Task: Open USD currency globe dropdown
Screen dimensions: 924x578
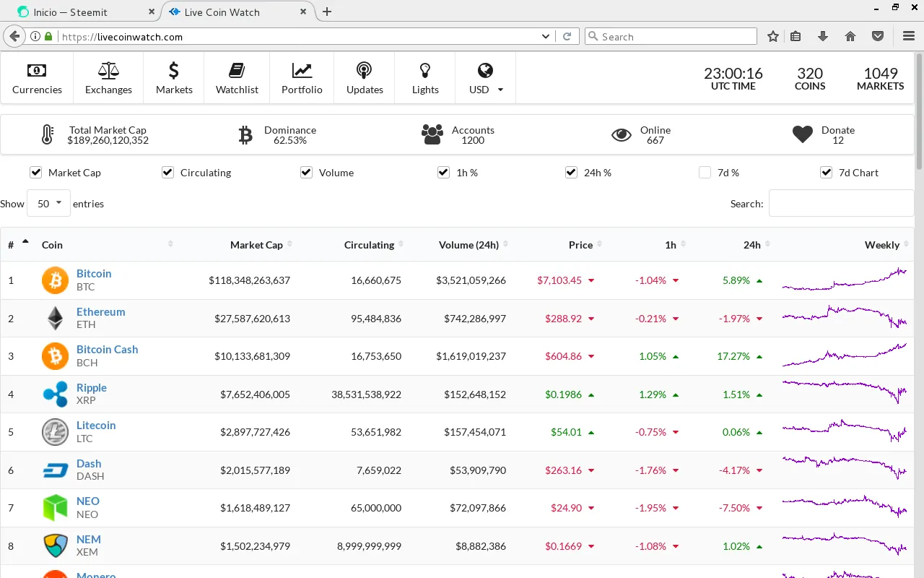Action: 485,78
